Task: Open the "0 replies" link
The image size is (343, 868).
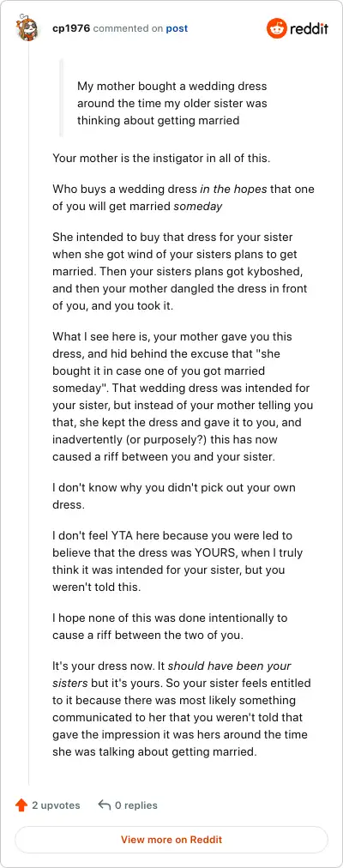Action: 136,805
